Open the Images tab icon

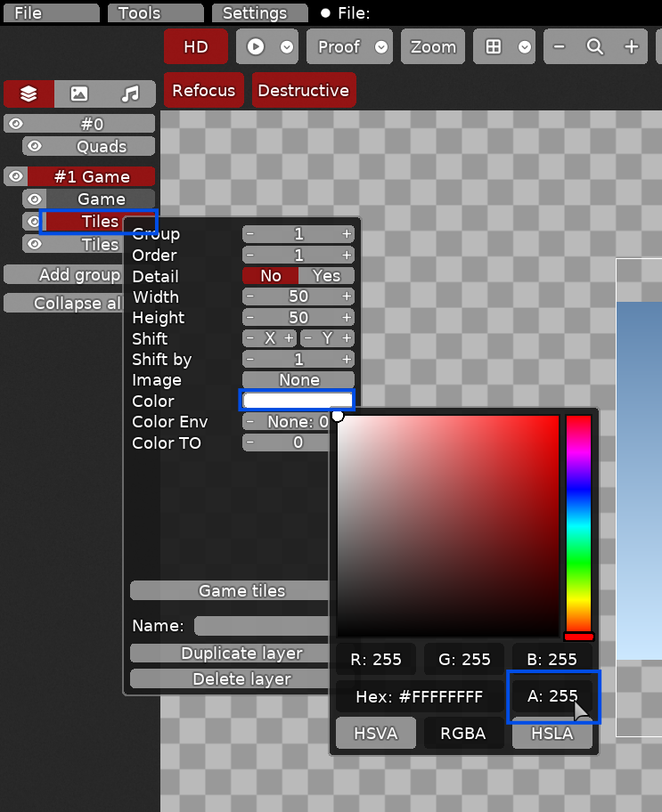[x=78, y=93]
